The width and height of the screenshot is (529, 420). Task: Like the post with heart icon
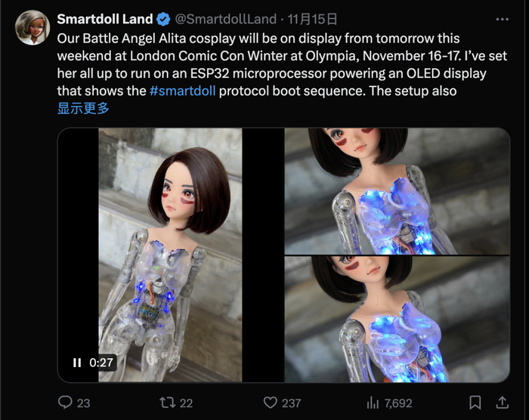(x=270, y=403)
